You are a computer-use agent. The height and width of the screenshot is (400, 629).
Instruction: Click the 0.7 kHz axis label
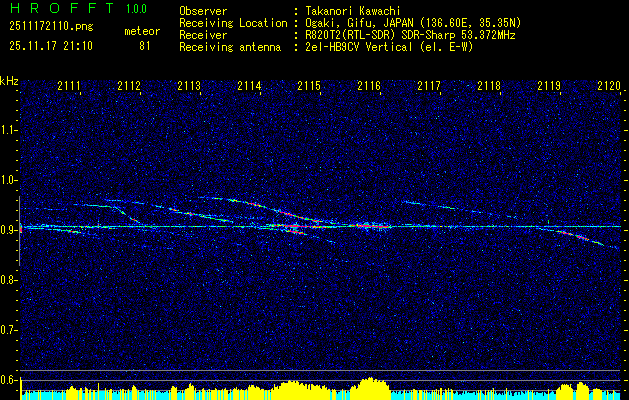click(x=10, y=330)
